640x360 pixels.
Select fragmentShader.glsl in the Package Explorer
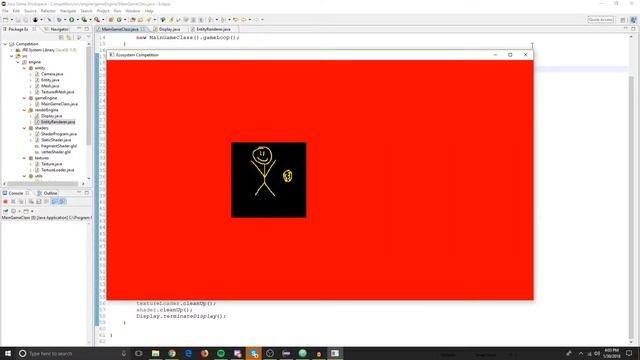[x=58, y=146]
